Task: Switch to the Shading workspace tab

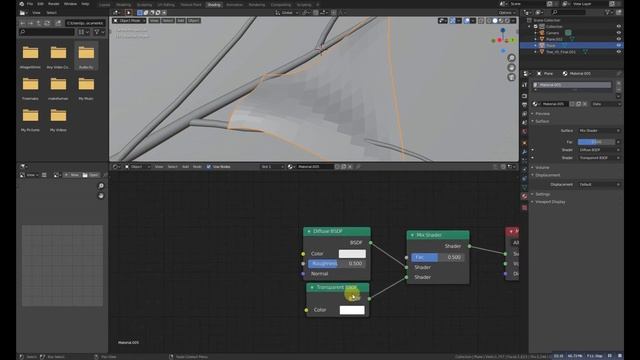Action: click(213, 4)
